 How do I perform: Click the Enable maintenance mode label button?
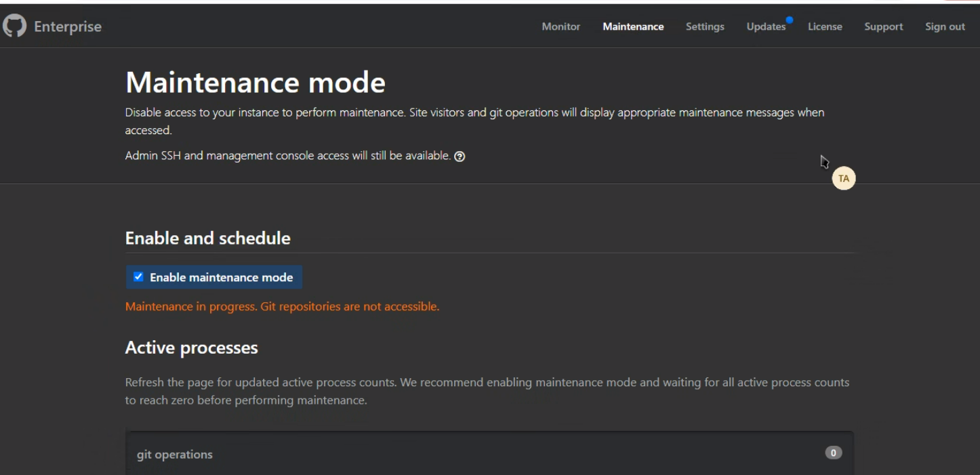coord(214,277)
